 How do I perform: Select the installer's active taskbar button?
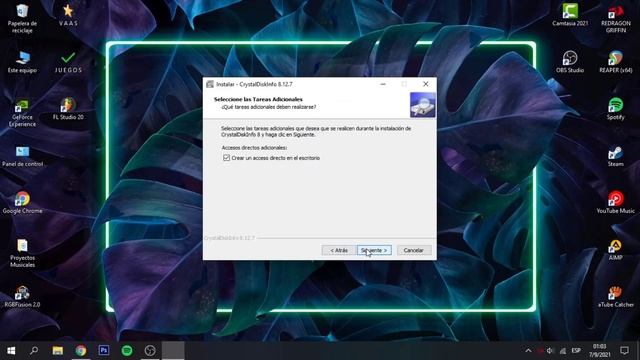coord(173,351)
